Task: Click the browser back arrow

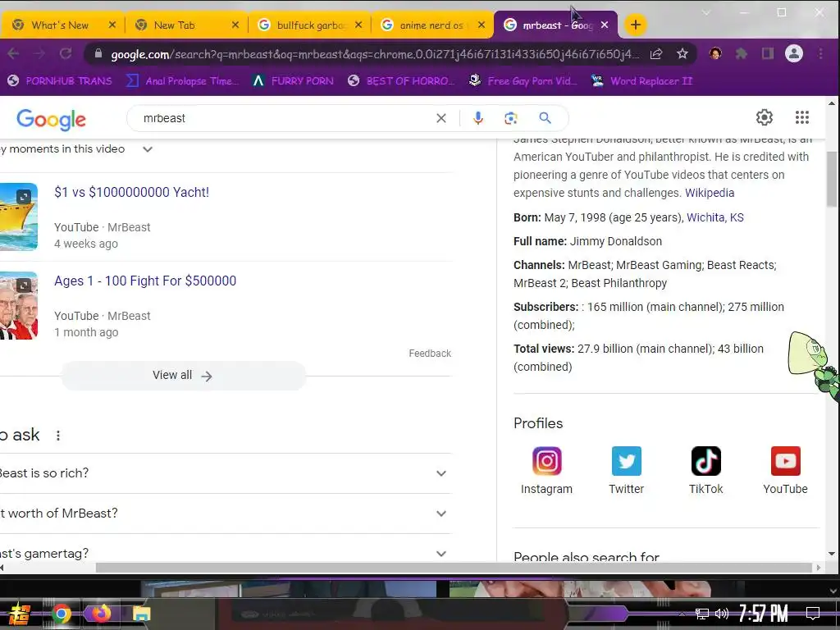Action: click(x=13, y=53)
